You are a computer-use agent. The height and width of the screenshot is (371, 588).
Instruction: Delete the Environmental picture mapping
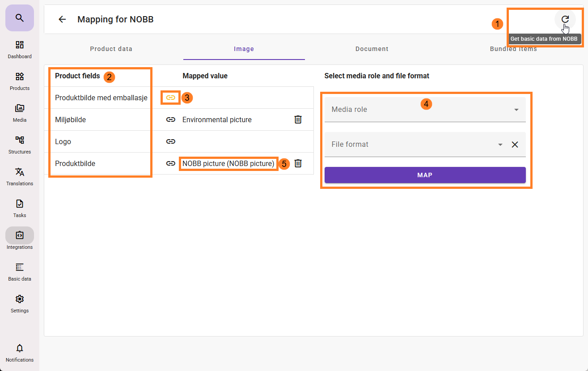298,119
